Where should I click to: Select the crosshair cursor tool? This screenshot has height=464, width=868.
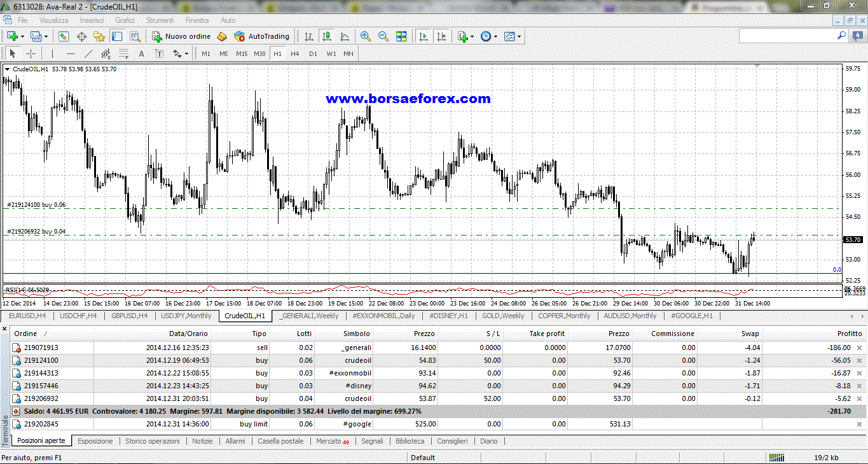coord(31,54)
